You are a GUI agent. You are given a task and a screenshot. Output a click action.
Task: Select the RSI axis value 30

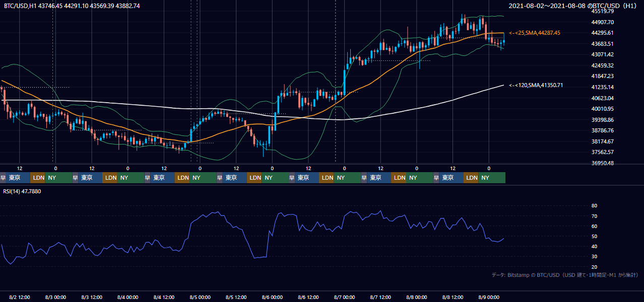coord(594,257)
